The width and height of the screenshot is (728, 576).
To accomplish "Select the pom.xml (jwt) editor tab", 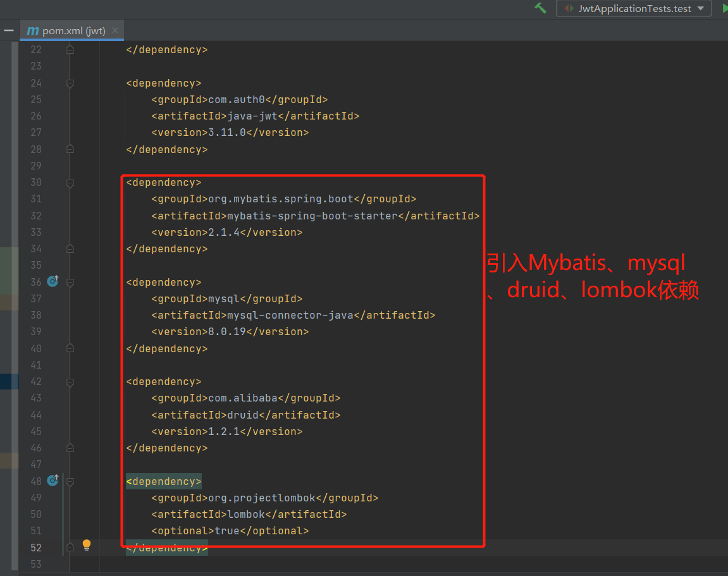I will click(71, 30).
